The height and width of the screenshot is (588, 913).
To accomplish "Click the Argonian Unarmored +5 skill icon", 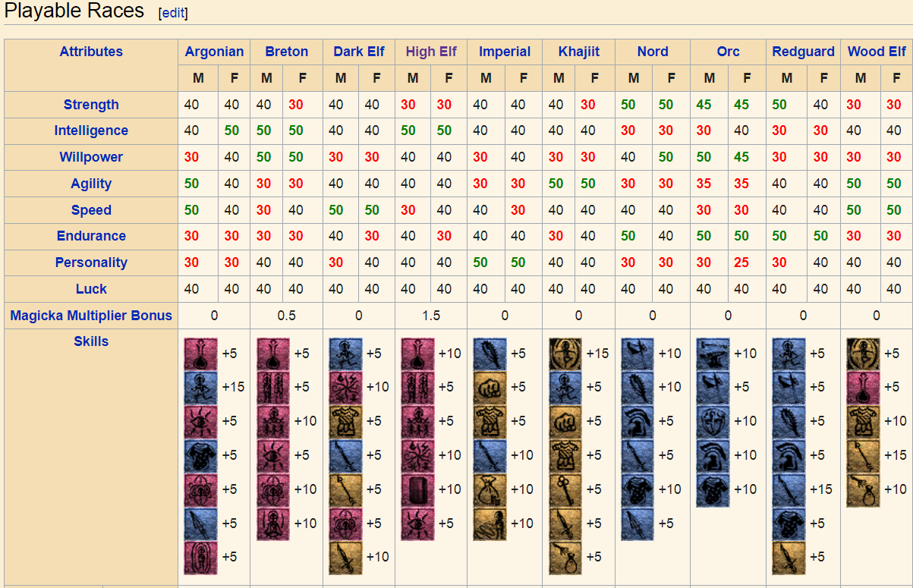I will [200, 558].
